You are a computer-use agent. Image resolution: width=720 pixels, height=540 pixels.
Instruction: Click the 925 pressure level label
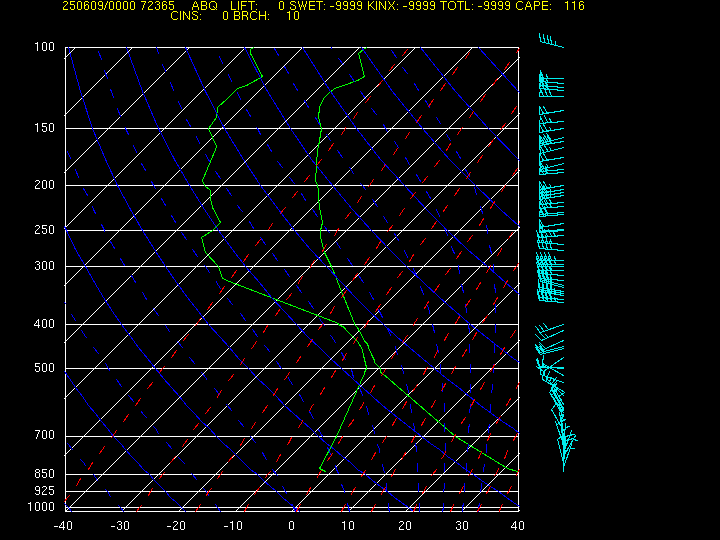(45, 491)
